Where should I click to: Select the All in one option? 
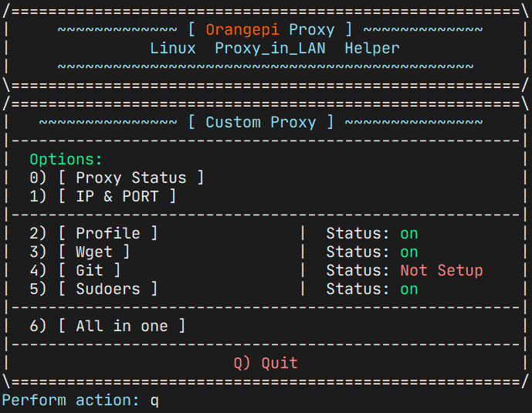(x=107, y=326)
